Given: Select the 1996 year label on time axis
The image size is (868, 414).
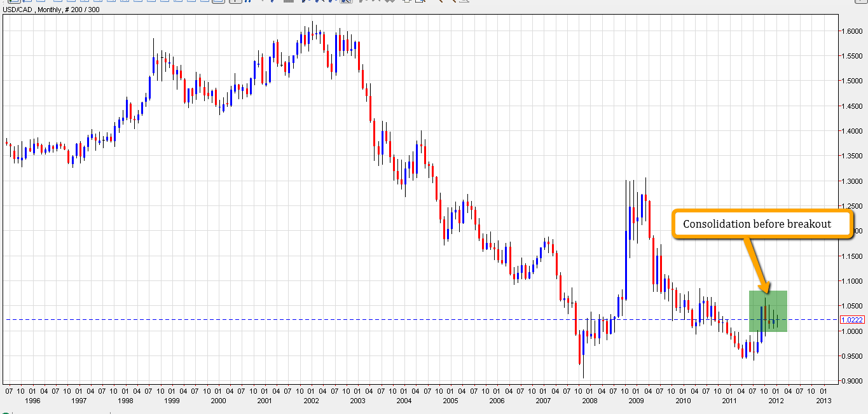Looking at the screenshot, I should point(32,401).
